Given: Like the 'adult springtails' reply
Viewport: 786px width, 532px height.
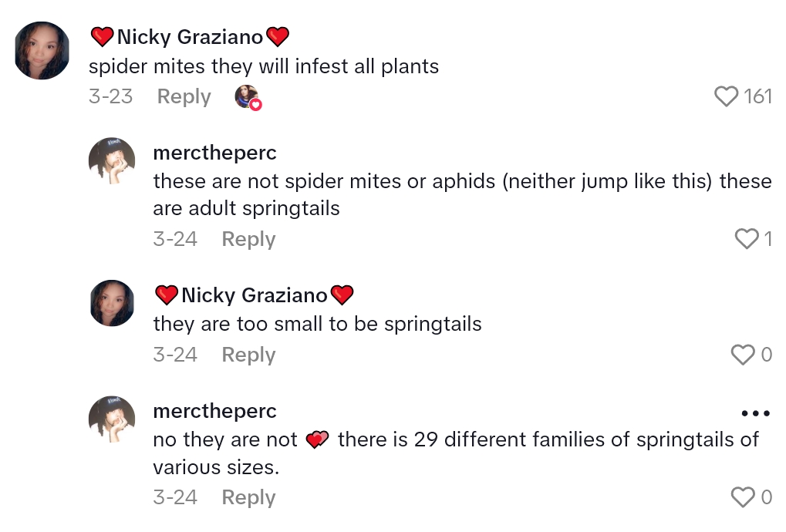Looking at the screenshot, I should (747, 239).
